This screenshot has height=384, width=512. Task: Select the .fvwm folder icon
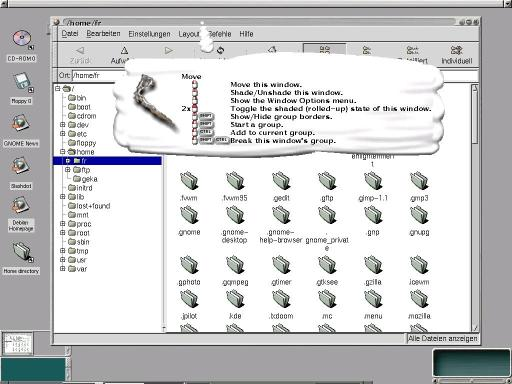189,181
